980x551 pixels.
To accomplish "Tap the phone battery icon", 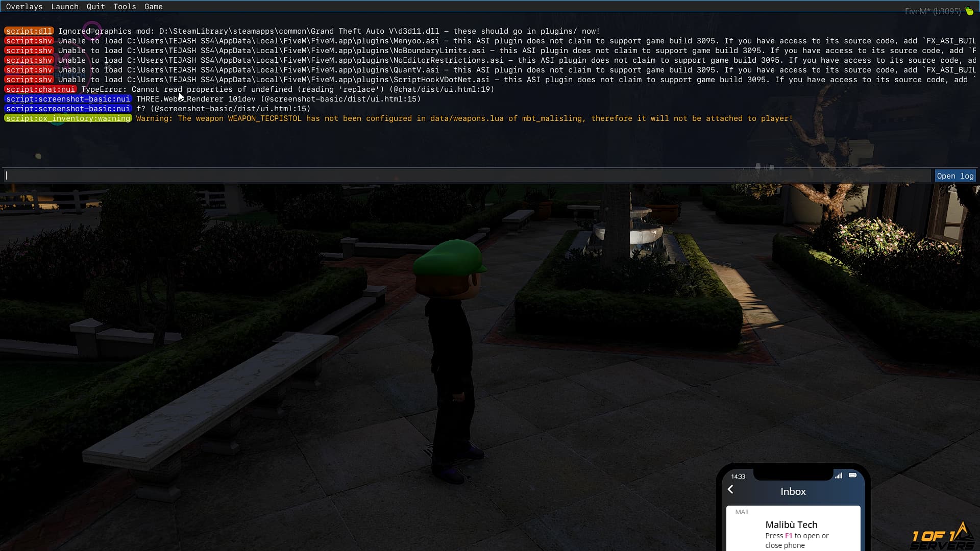I will [x=853, y=475].
